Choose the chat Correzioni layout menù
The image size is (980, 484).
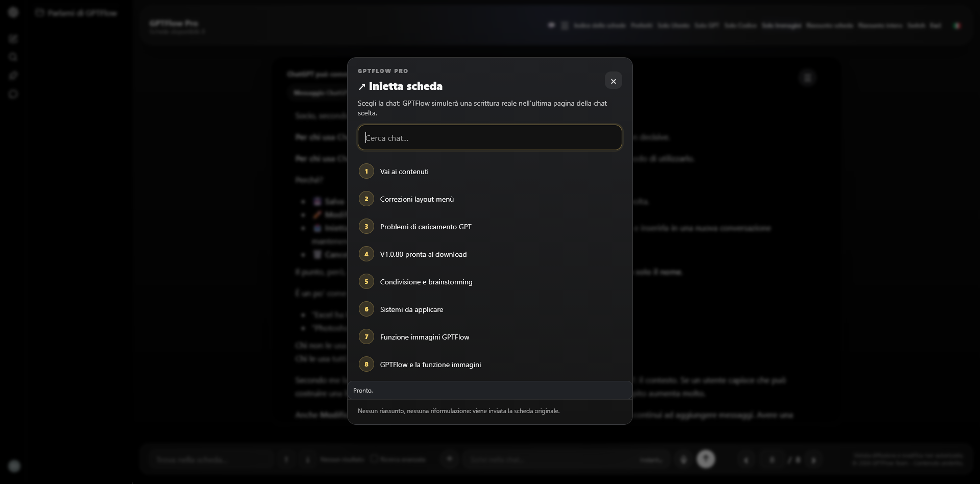pyautogui.click(x=489, y=199)
